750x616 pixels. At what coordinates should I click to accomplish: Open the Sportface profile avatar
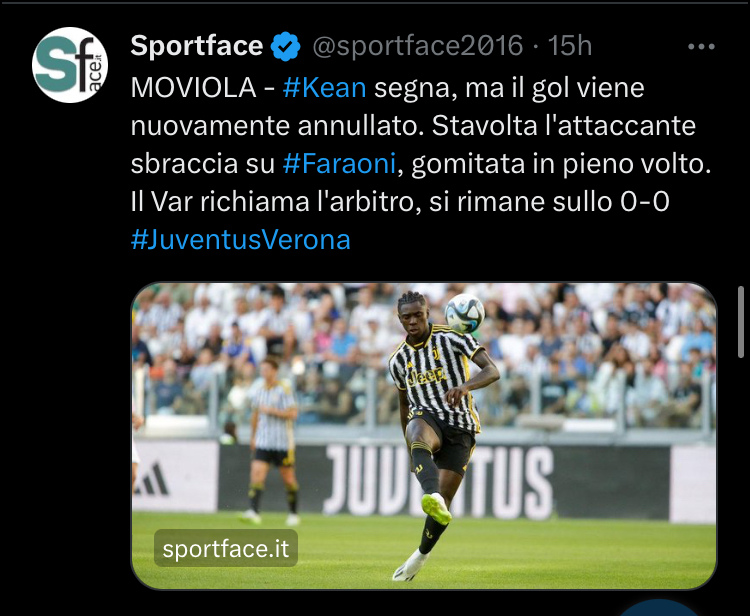click(x=70, y=65)
